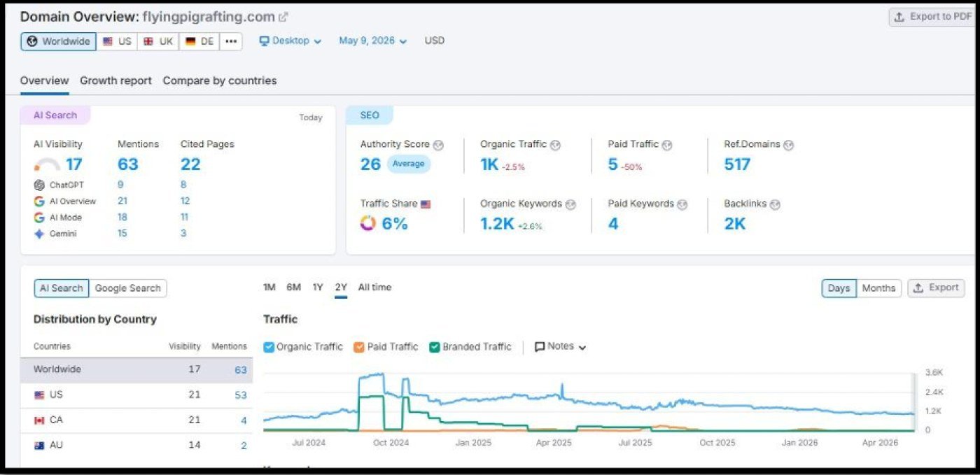The height and width of the screenshot is (475, 980).
Task: Open the total Cited Pages value 22
Action: point(190,164)
